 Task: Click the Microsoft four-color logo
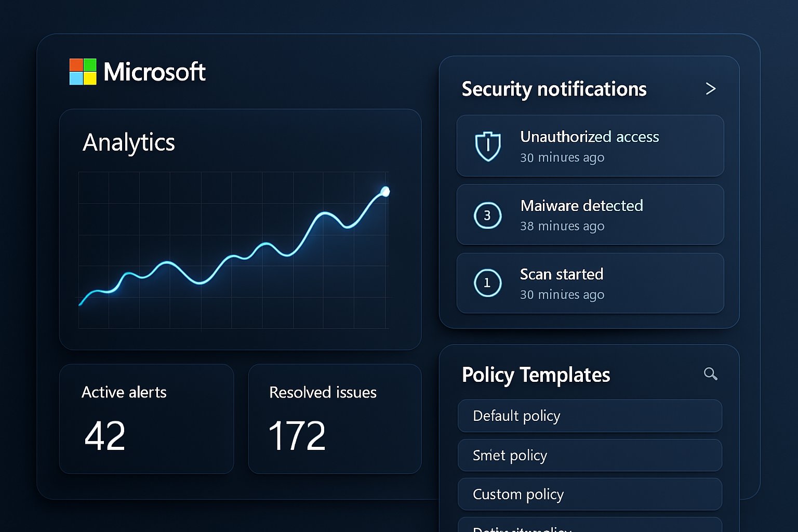click(83, 72)
